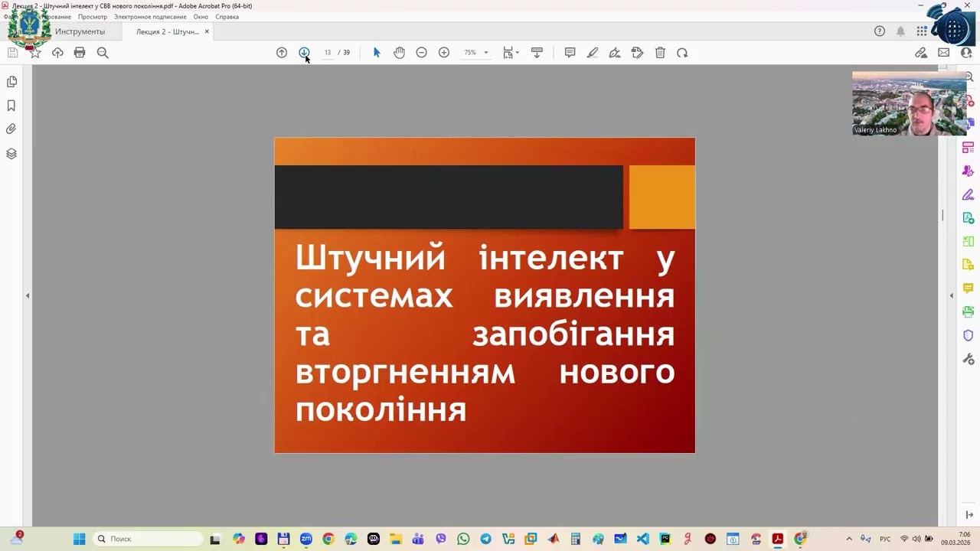Zoom out with the minus button
This screenshot has height=551, width=980.
pyautogui.click(x=421, y=53)
